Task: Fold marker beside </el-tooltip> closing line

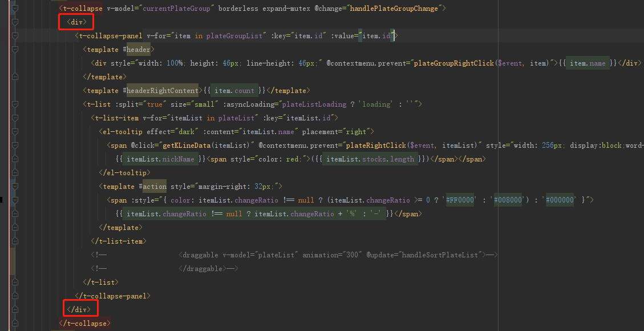Action: tap(15, 172)
